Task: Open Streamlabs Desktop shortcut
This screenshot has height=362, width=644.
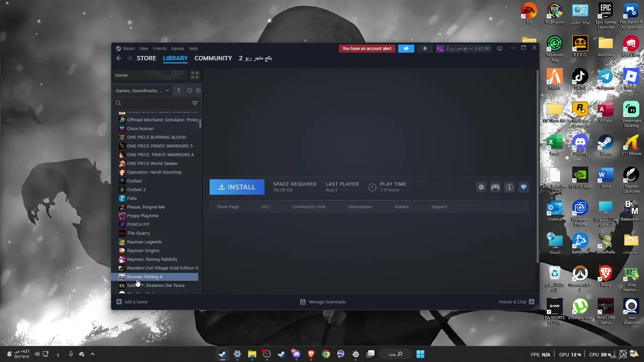Action: (x=631, y=114)
